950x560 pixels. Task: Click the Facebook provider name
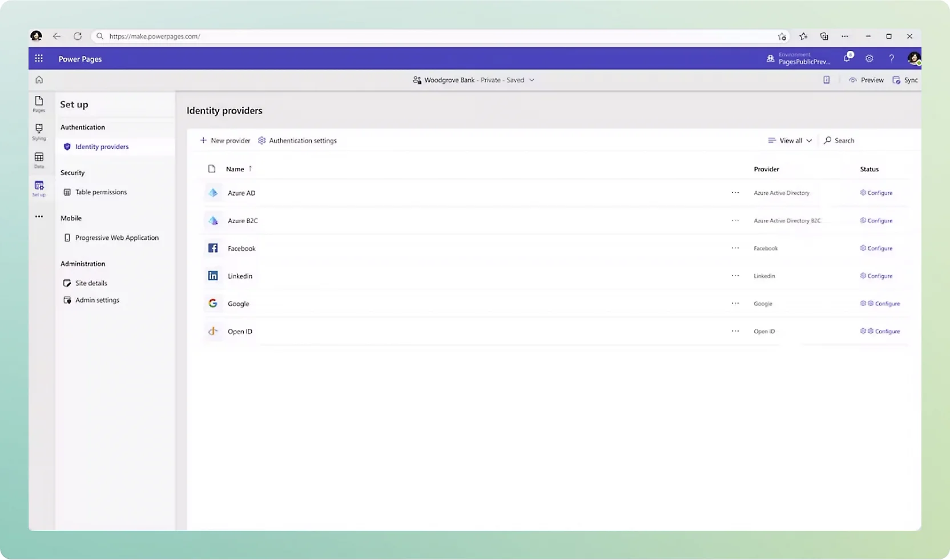(241, 248)
